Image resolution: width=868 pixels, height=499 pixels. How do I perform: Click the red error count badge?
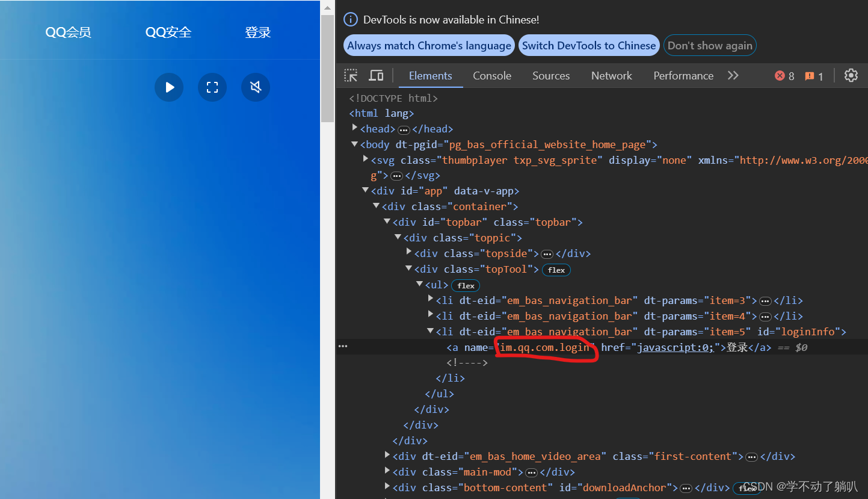pyautogui.click(x=784, y=76)
